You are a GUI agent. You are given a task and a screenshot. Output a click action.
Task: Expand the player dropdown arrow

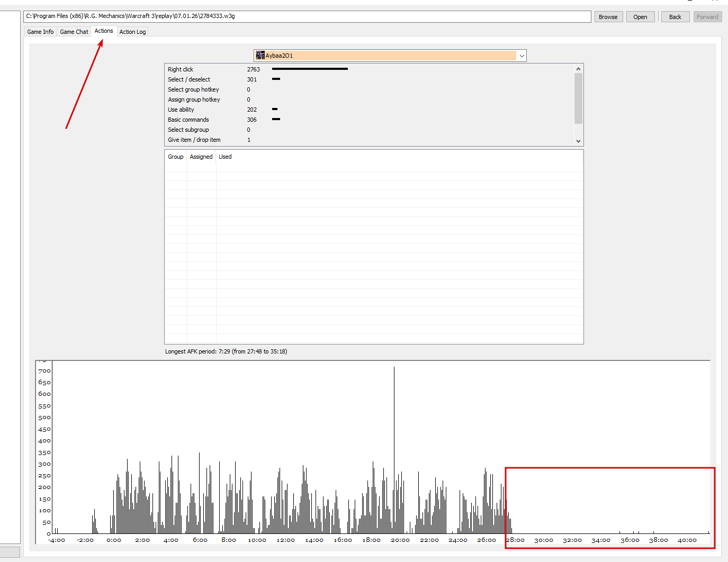click(x=522, y=56)
